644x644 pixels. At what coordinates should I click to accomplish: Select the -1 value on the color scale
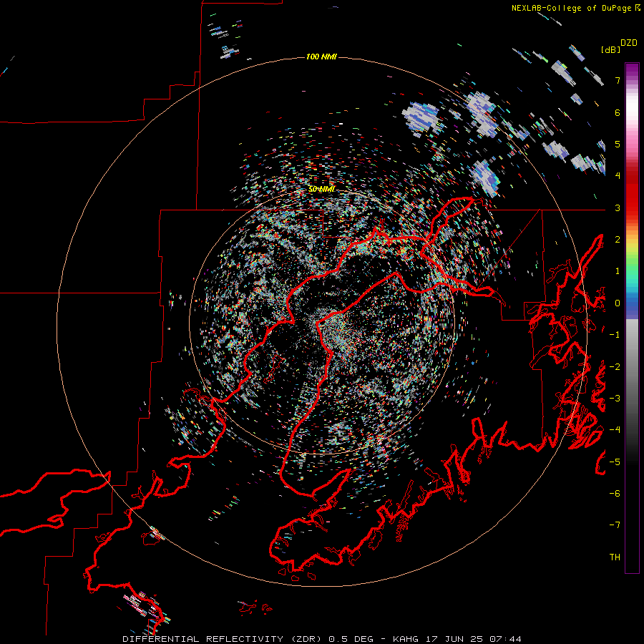click(615, 335)
